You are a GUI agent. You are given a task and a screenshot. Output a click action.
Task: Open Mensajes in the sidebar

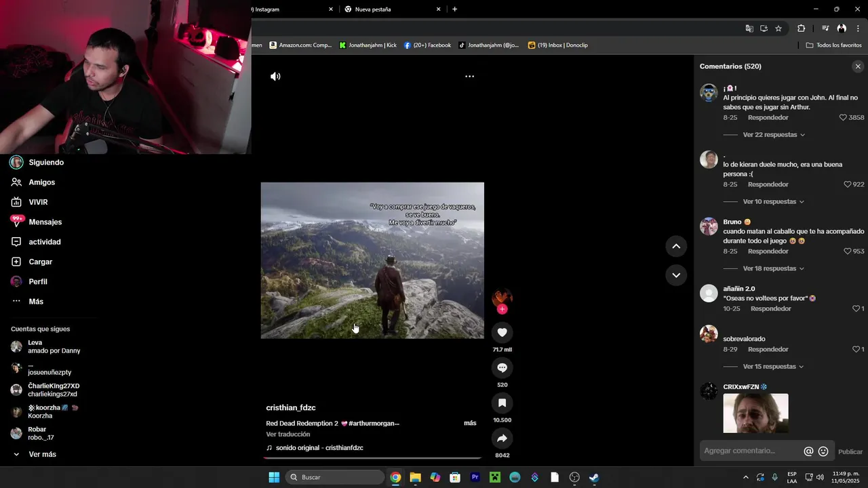[45, 222]
